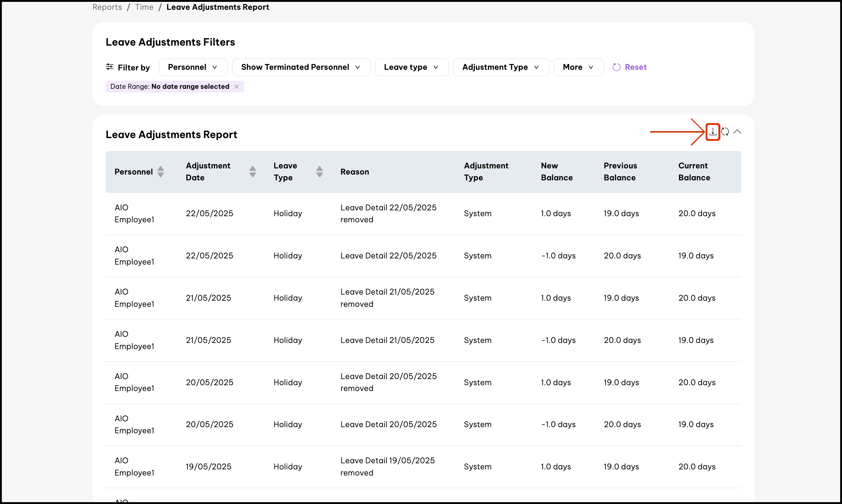Click the Reason column header
Image resolution: width=842 pixels, height=504 pixels.
pos(355,172)
